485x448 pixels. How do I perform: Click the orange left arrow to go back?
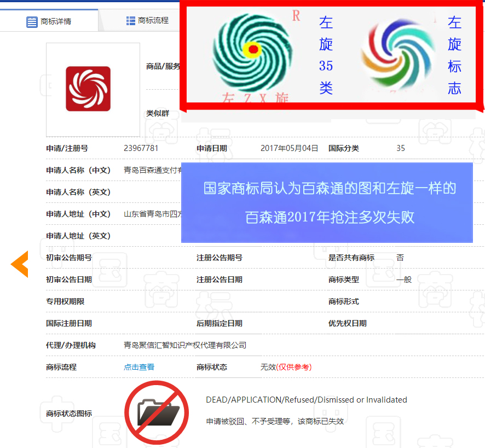[20, 264]
